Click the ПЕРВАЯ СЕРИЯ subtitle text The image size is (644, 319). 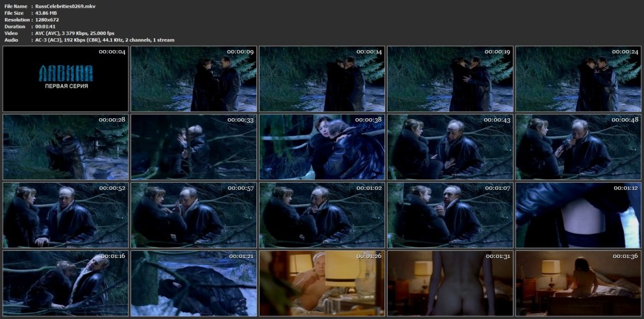[x=66, y=86]
